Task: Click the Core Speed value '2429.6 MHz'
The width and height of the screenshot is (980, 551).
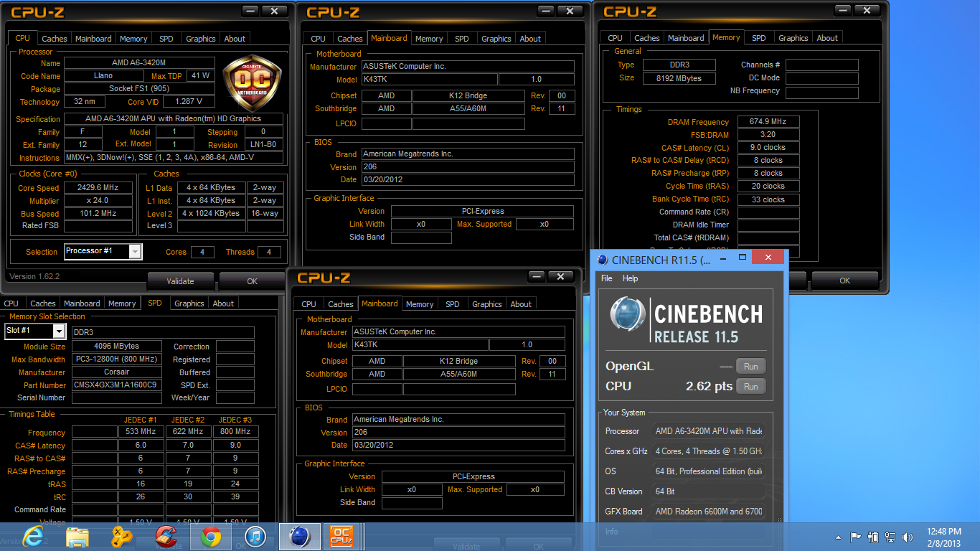Action: point(98,188)
